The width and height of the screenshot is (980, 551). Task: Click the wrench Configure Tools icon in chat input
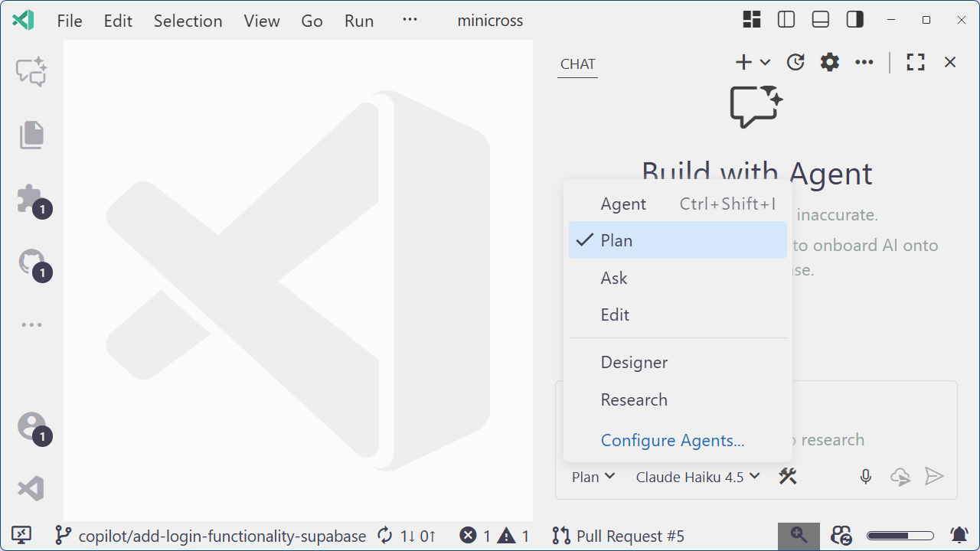[x=788, y=476]
